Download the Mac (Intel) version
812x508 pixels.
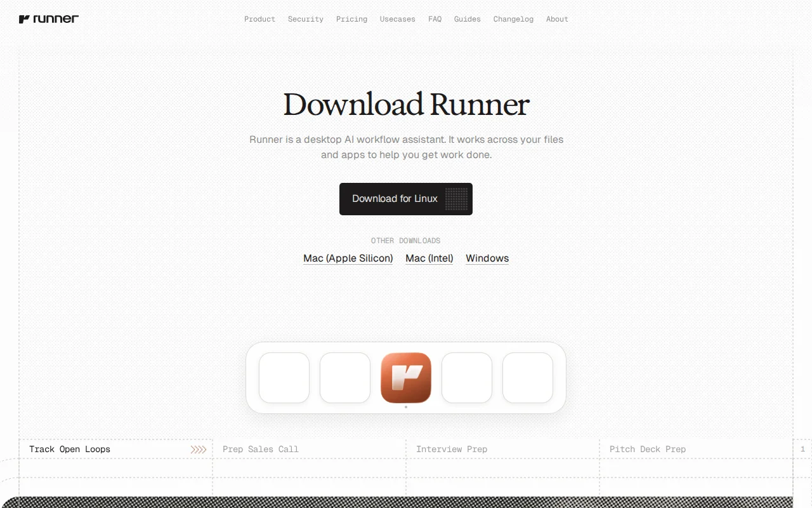(429, 258)
